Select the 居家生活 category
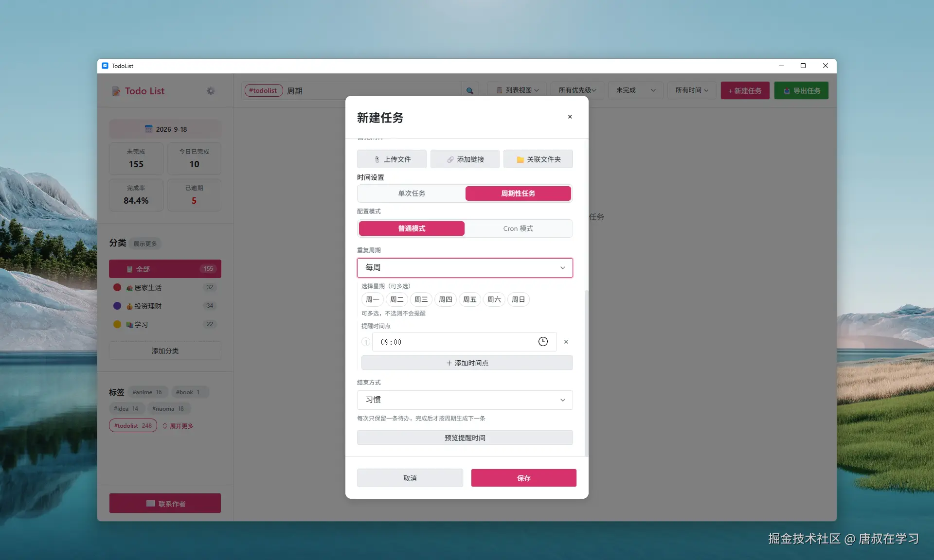Screen dimensions: 934x560 165,287
